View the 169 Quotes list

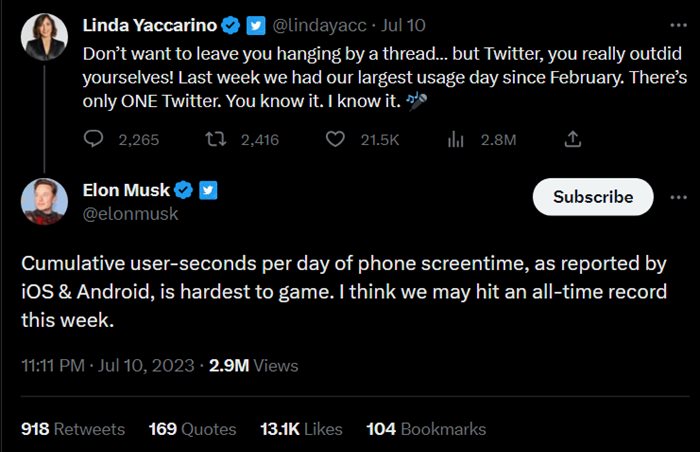[192, 429]
